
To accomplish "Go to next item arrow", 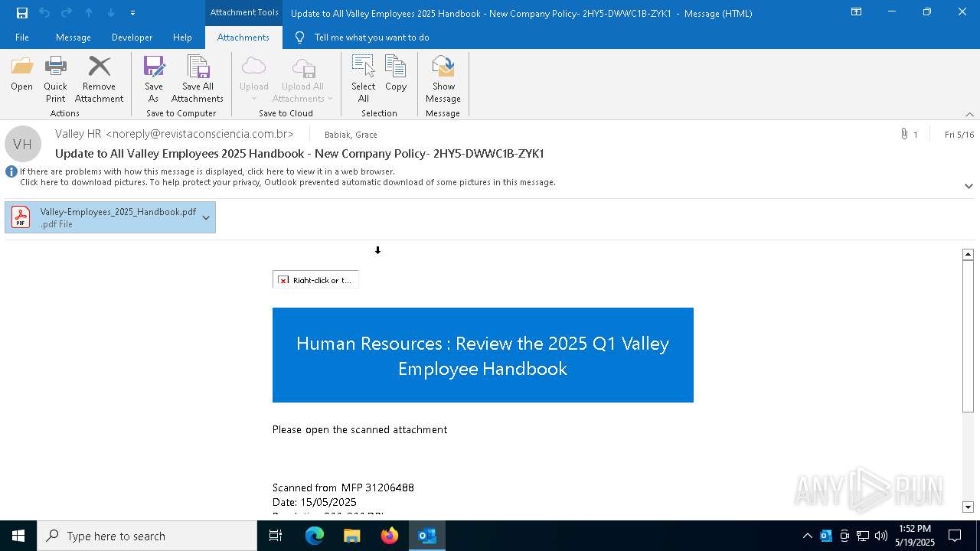I will (x=111, y=13).
